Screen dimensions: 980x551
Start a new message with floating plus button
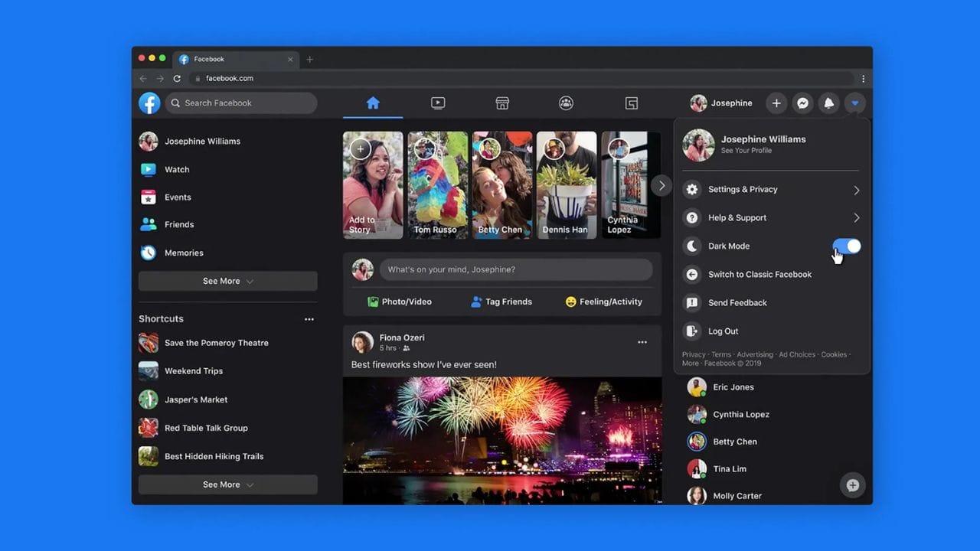tap(852, 485)
